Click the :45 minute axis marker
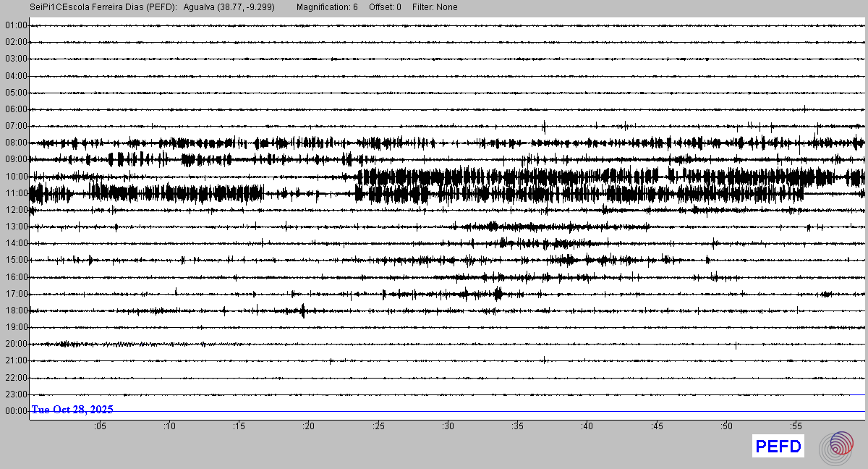The image size is (868, 469). (x=657, y=426)
